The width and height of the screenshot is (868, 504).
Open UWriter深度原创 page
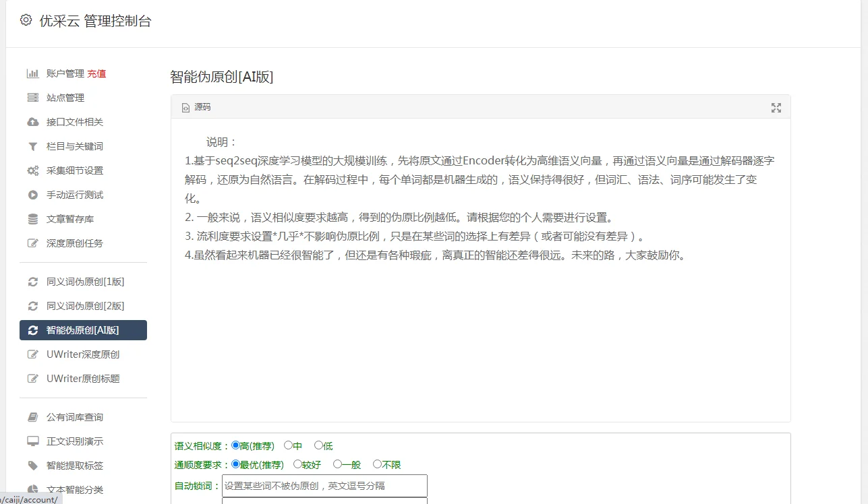click(83, 354)
